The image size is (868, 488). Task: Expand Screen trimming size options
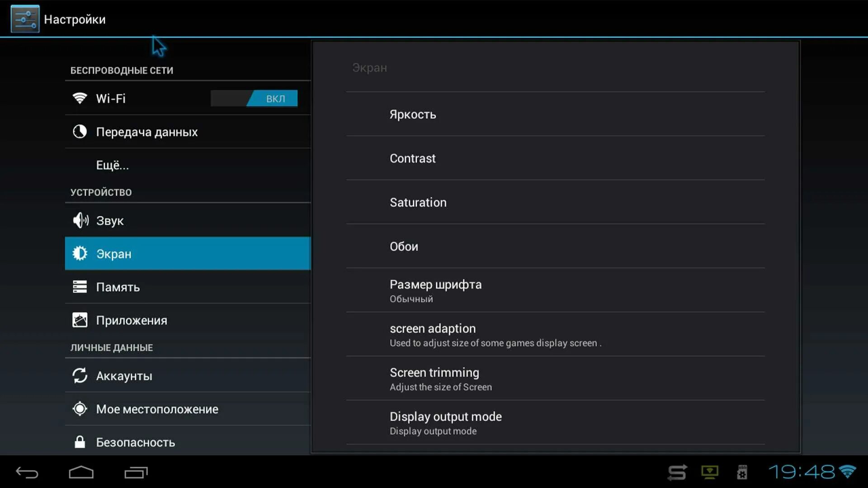point(434,378)
